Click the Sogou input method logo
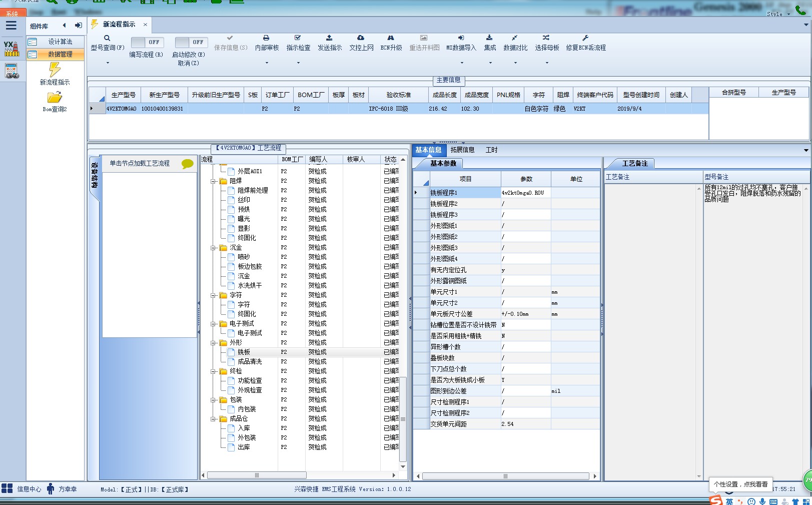This screenshot has height=505, width=812. (716, 500)
